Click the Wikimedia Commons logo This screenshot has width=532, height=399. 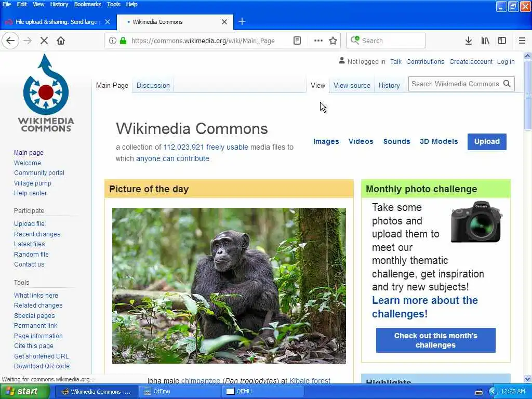[46, 94]
